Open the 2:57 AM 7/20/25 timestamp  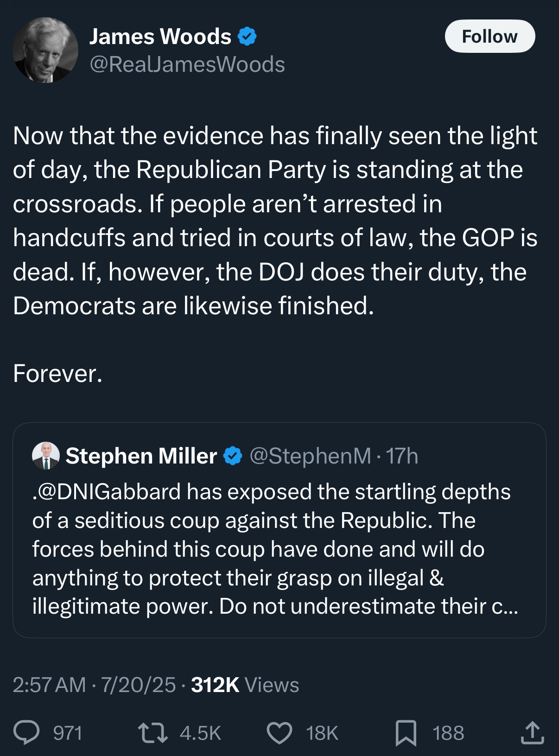point(95,685)
